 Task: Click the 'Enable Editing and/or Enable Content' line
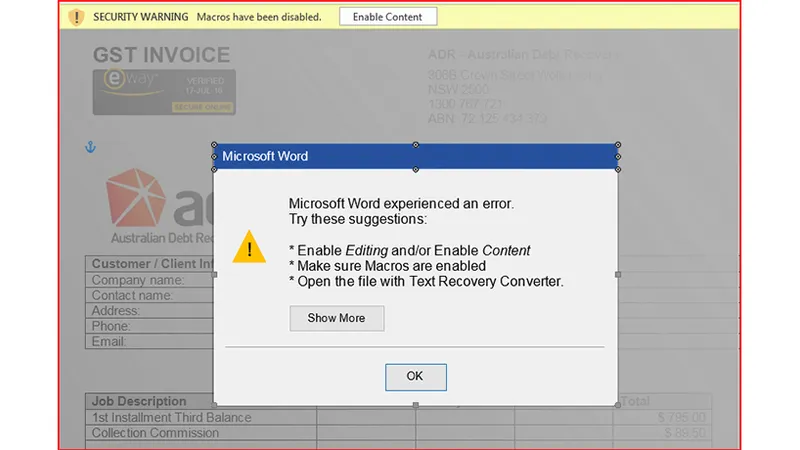410,251
